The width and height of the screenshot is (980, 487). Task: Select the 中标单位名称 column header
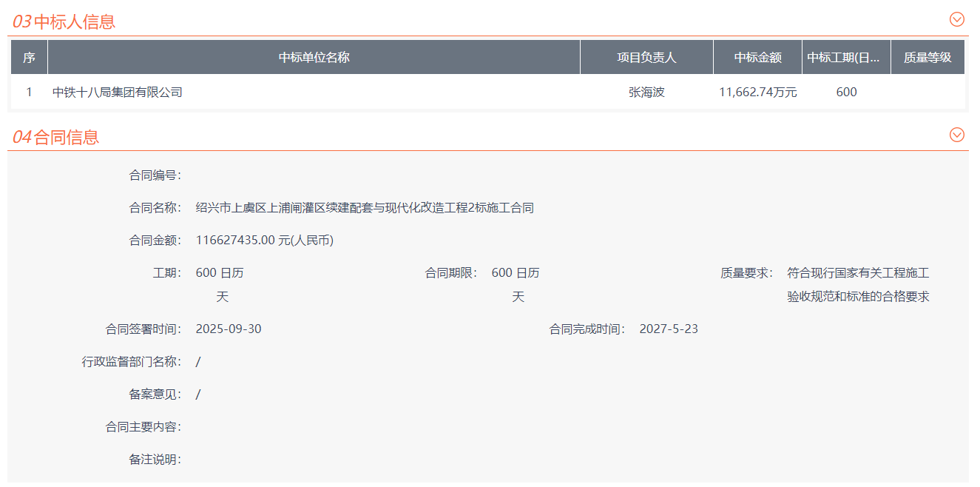coord(314,58)
